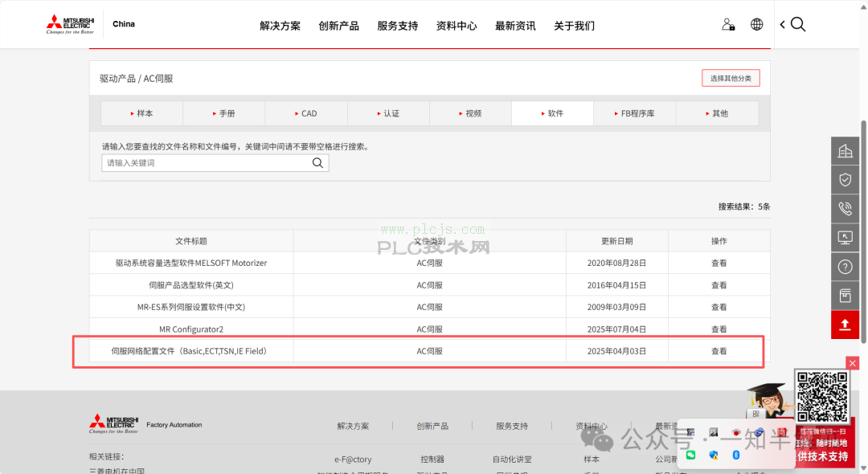Click the keyword search magnifier button
Screen dimensions: 868x474
(317, 162)
